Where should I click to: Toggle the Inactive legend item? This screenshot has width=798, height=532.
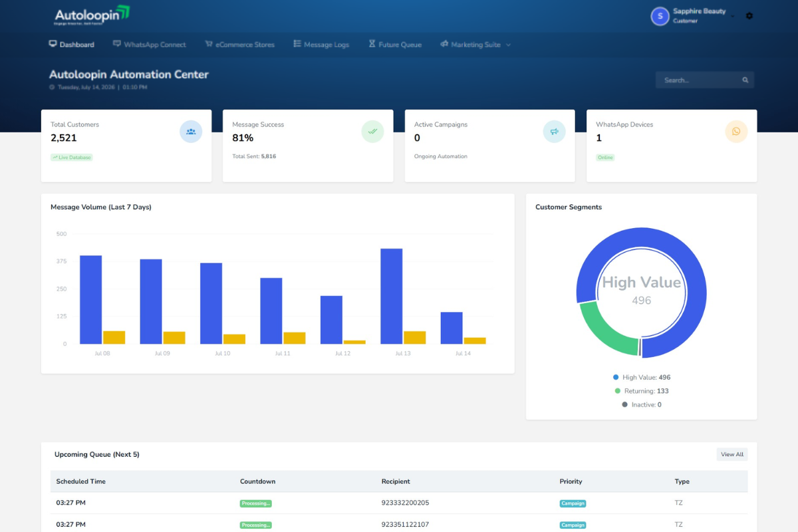pos(642,404)
